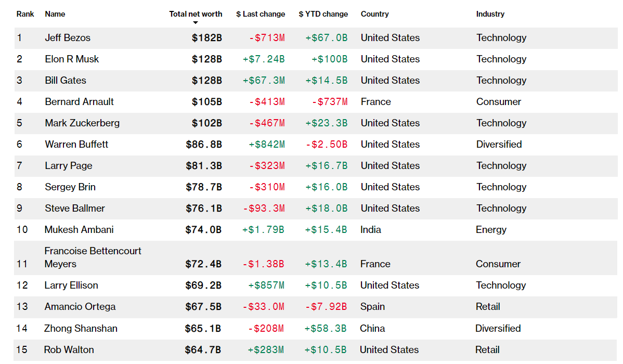Open Rob Walton's profile link

tap(69, 349)
